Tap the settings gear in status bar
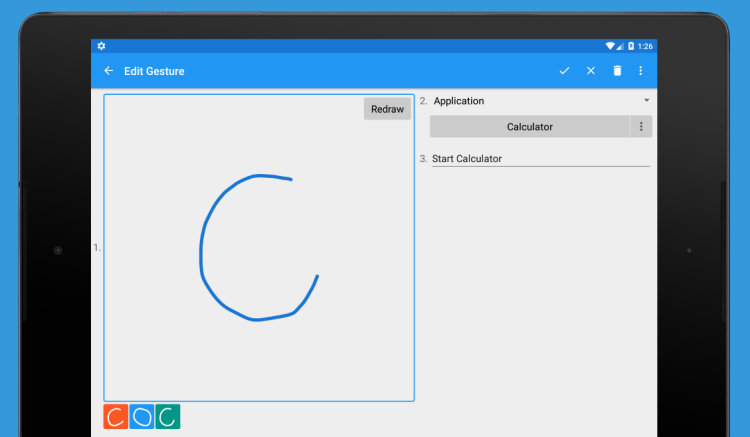The image size is (750, 437). point(101,46)
